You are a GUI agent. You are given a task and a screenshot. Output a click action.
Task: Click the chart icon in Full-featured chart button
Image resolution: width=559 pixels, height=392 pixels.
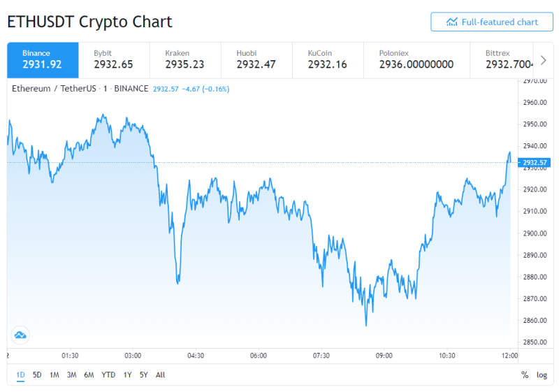pyautogui.click(x=451, y=22)
